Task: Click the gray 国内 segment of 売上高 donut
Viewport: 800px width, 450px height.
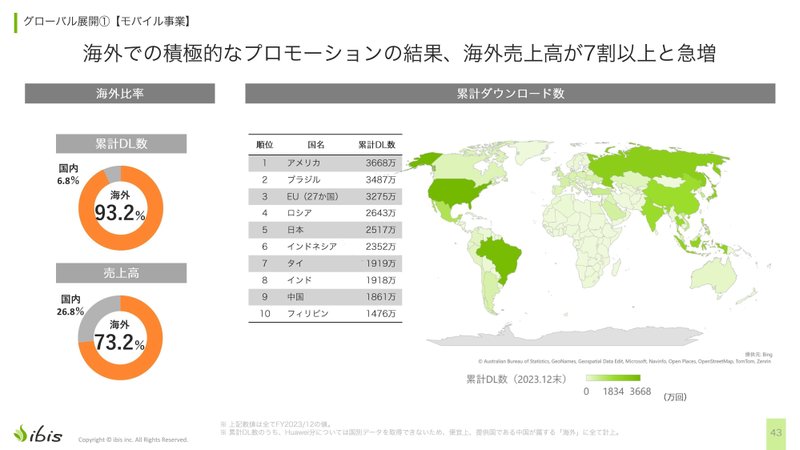Action: pyautogui.click(x=92, y=314)
